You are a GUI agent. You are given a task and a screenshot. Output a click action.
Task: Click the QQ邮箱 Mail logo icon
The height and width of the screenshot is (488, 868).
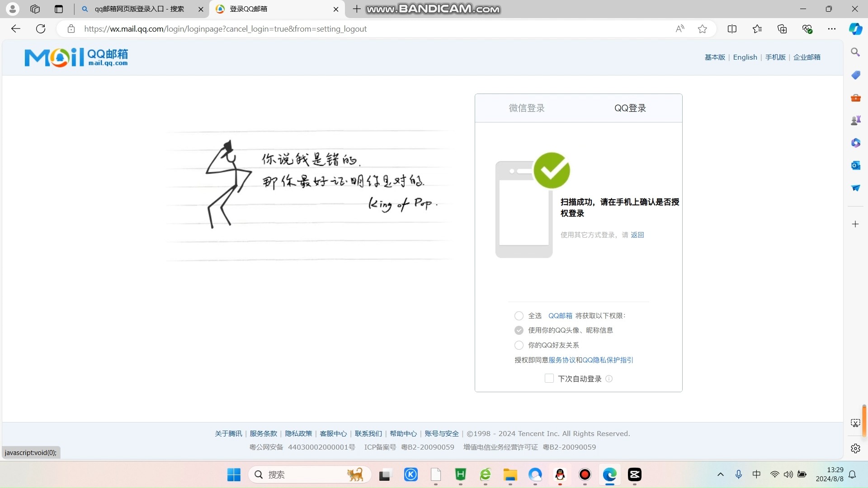coord(77,56)
